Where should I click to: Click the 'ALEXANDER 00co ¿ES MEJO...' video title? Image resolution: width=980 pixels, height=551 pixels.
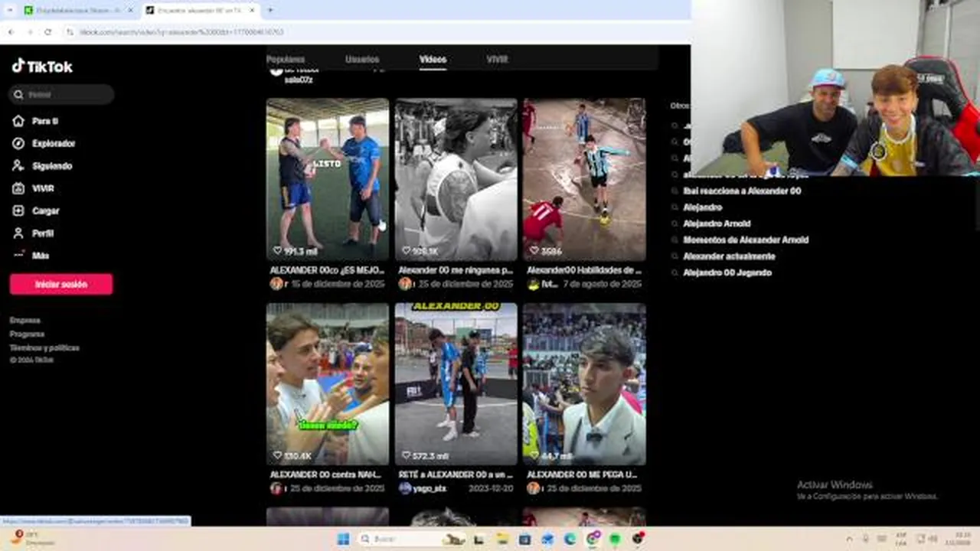point(327,270)
